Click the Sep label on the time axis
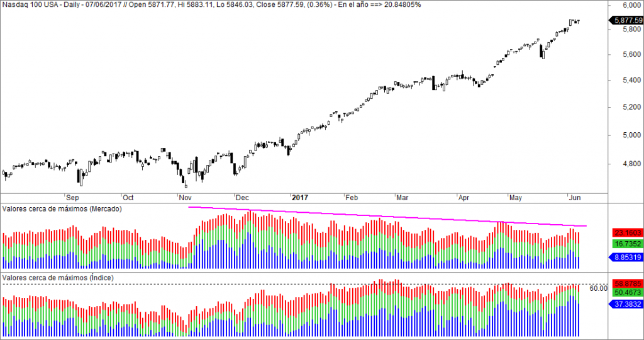Image resolution: width=644 pixels, height=340 pixels. [x=72, y=196]
